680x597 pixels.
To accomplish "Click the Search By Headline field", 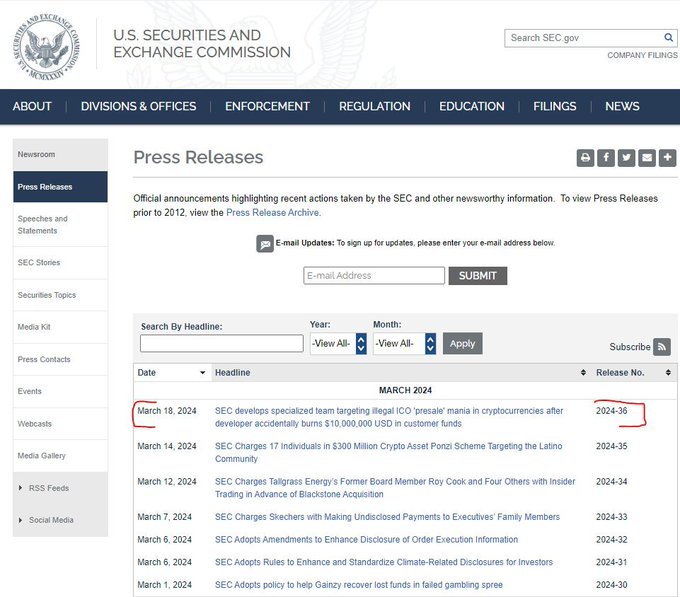I will [x=222, y=343].
